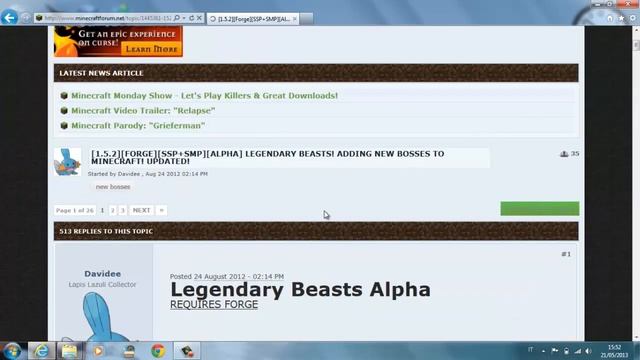The image size is (640, 360).
Task: Click the IT language indicator in tray
Action: [x=530, y=350]
